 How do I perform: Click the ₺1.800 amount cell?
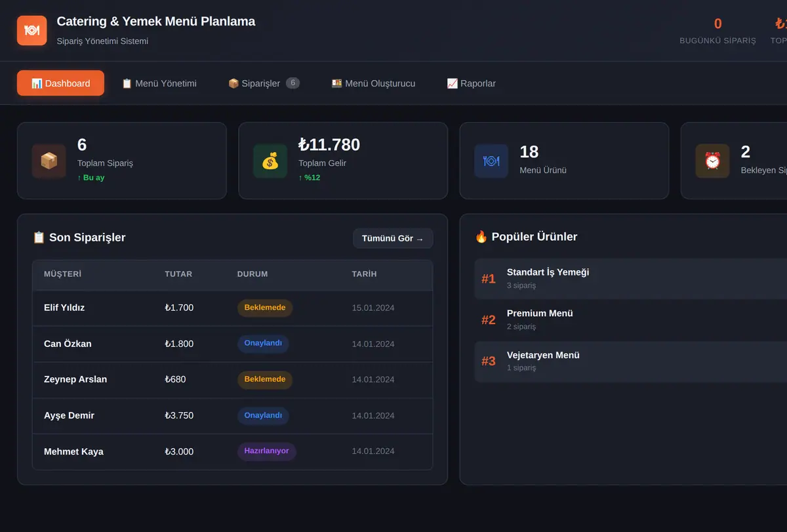(x=179, y=344)
